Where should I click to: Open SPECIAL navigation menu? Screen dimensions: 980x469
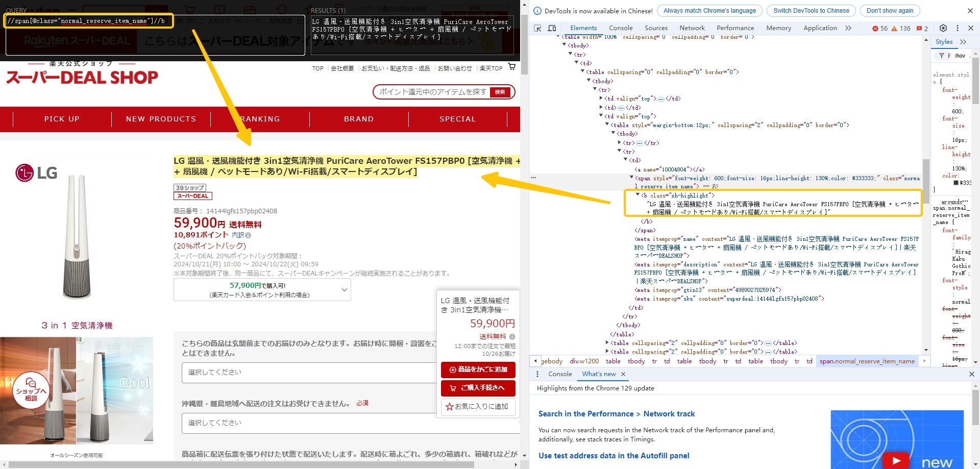(x=458, y=119)
